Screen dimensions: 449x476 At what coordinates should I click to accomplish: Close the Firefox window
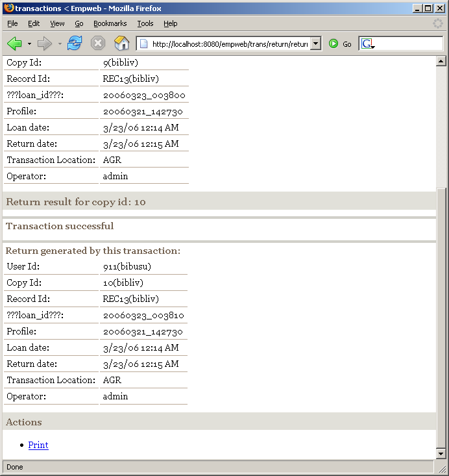pos(440,8)
